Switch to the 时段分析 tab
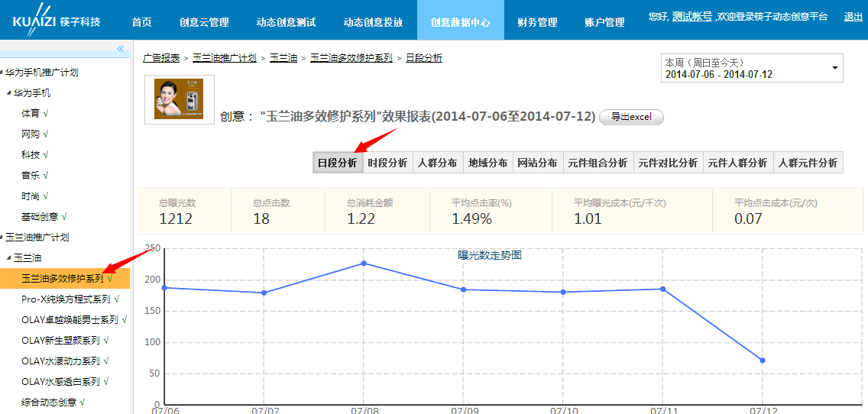Screen dimensions: 868x414 pyautogui.click(x=387, y=163)
